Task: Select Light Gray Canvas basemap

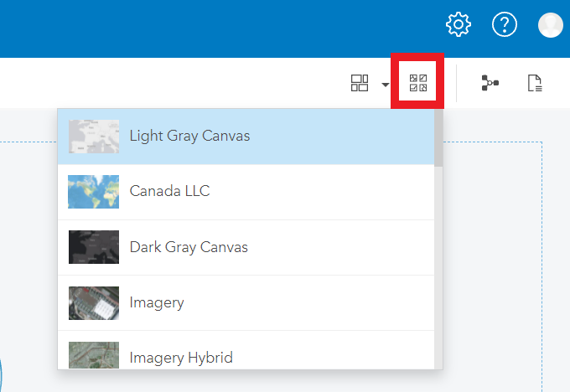Action: pyautogui.click(x=189, y=136)
